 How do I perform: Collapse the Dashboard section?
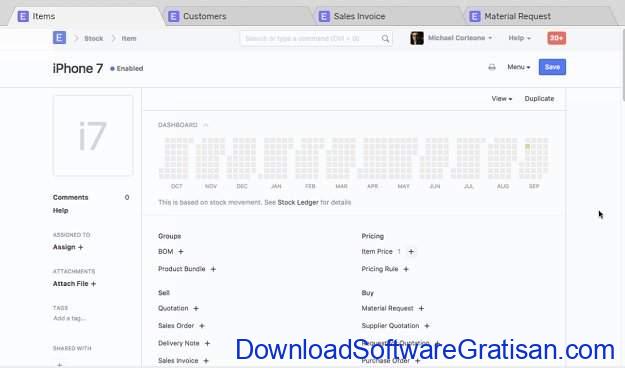pos(206,125)
